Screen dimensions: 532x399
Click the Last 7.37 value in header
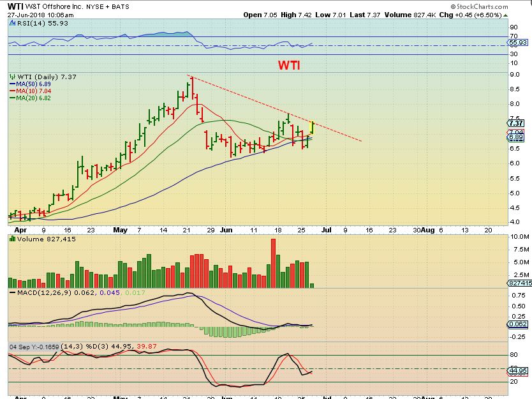365,15
